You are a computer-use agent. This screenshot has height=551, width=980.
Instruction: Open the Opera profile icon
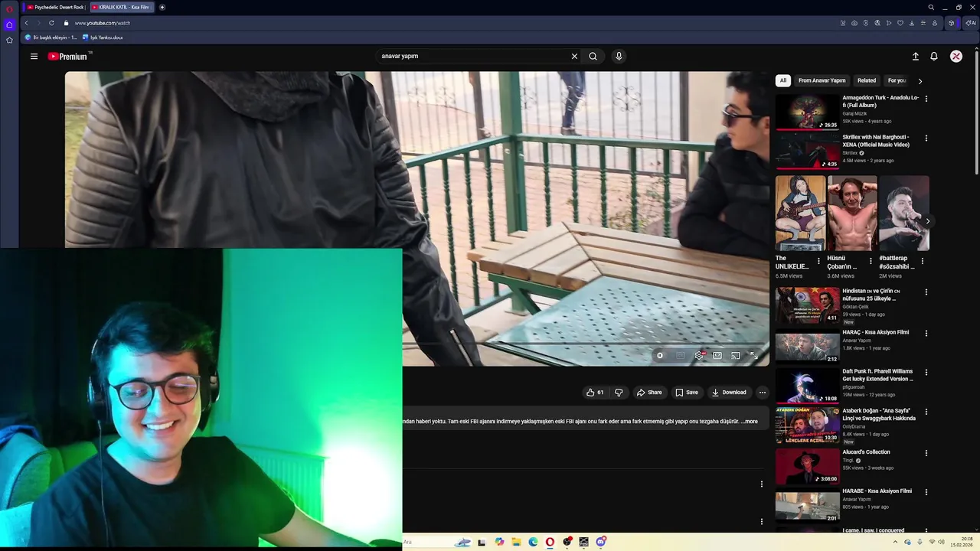click(x=934, y=23)
